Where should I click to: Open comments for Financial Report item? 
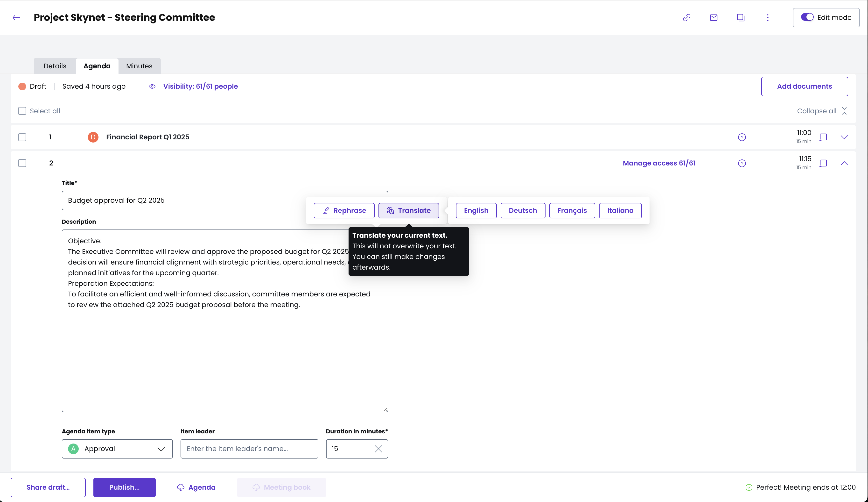coord(823,137)
